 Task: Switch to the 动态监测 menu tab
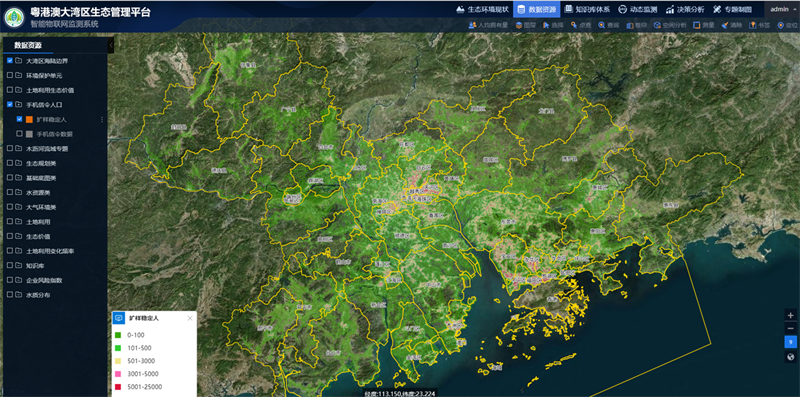click(637, 9)
